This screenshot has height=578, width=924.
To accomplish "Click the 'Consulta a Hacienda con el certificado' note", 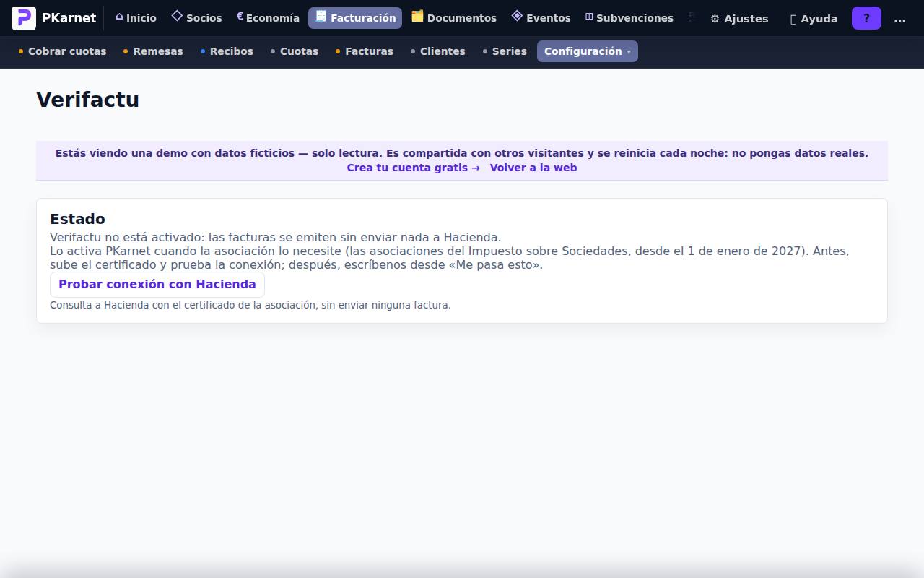I will [x=250, y=305].
